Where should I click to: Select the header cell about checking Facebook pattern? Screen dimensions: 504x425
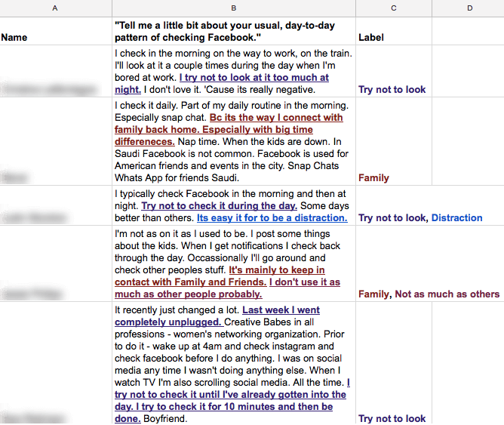(234, 31)
